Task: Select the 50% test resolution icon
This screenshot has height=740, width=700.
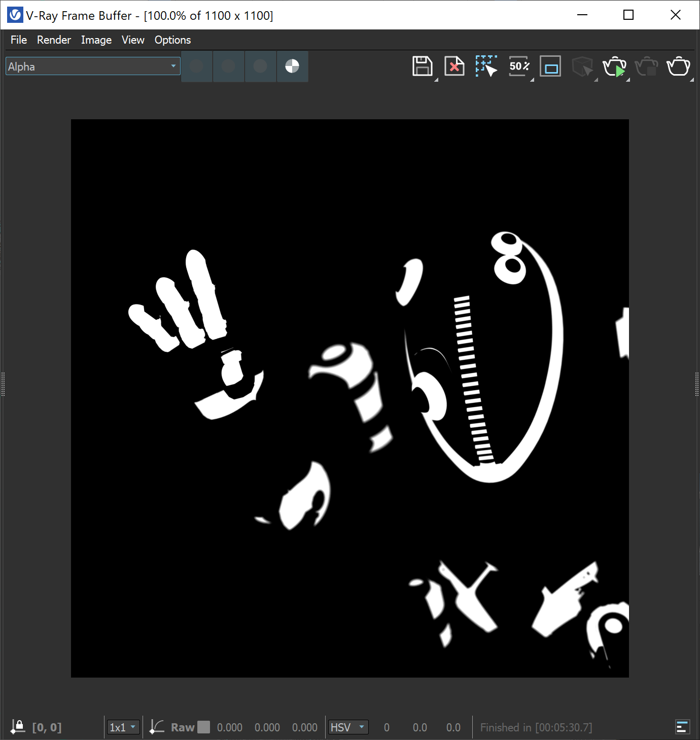Action: click(x=518, y=66)
